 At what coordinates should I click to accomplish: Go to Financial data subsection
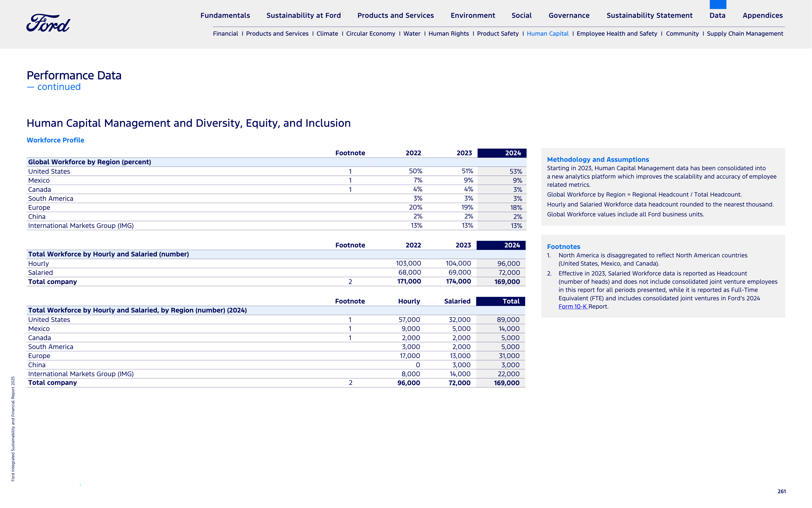pos(225,34)
